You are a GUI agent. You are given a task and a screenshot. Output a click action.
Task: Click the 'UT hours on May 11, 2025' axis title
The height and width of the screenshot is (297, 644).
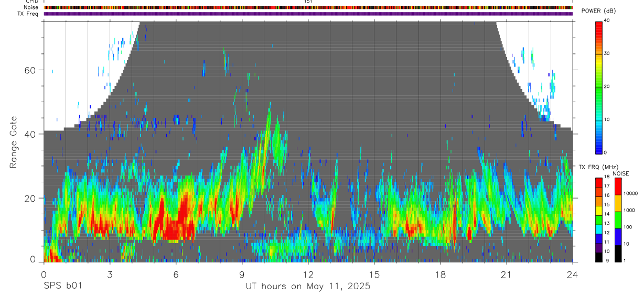point(308,287)
